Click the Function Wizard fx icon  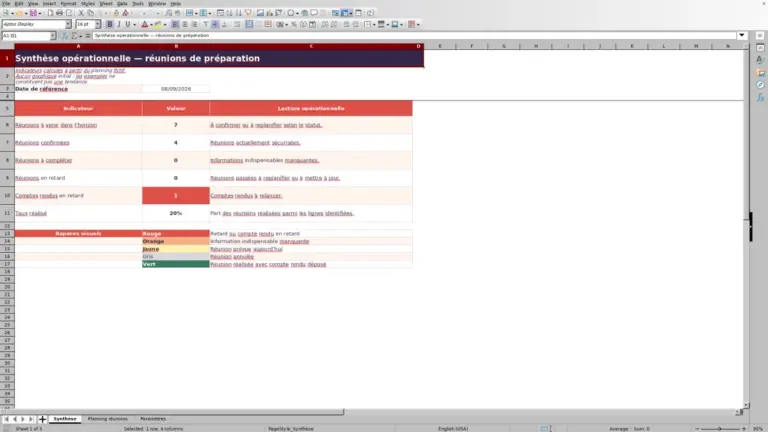pos(64,36)
